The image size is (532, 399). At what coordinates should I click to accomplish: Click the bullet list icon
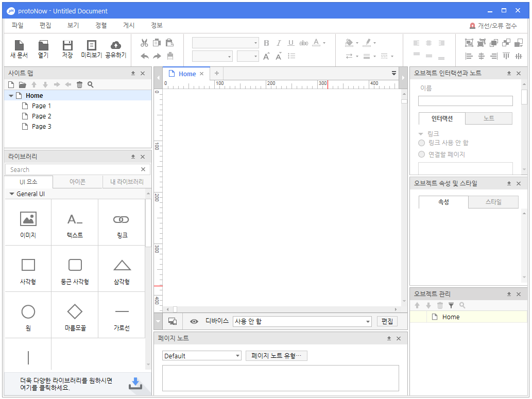[291, 56]
